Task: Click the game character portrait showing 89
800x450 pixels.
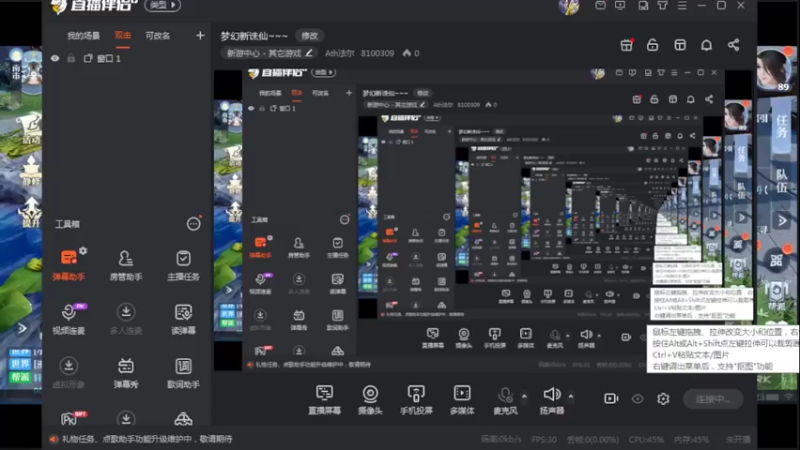Action: [776, 69]
